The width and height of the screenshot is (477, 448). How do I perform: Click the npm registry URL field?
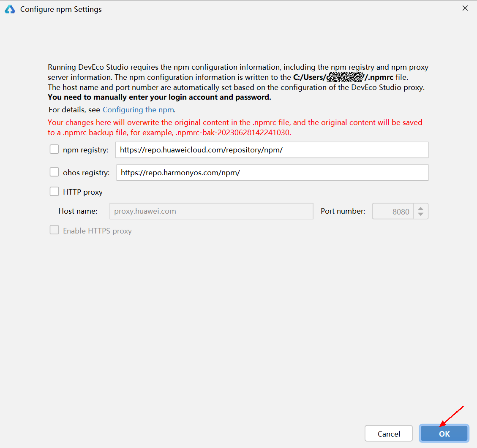[272, 150]
